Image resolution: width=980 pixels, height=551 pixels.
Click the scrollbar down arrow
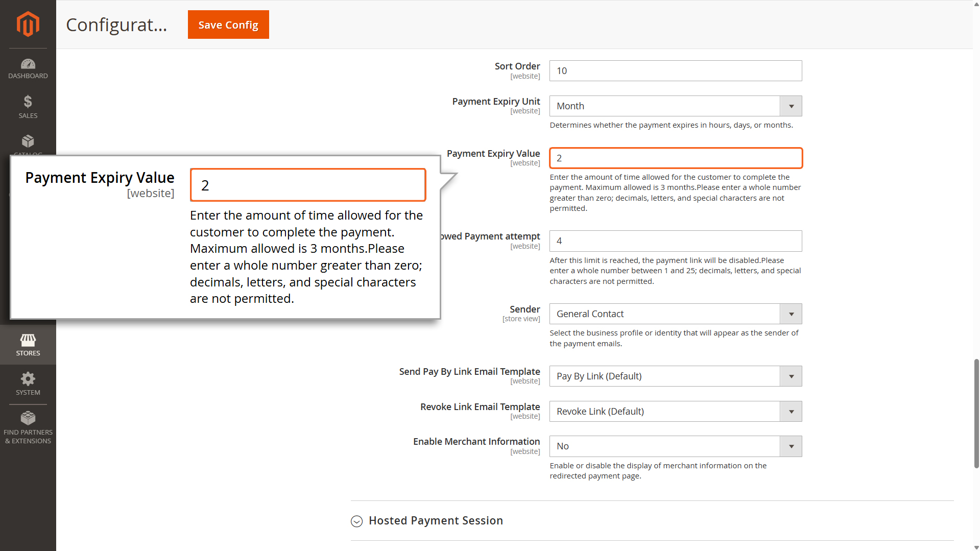976,547
